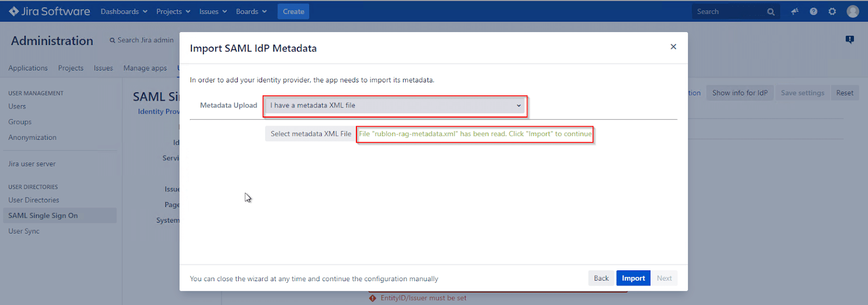Close the Import SAML IdP Metadata dialog
The image size is (868, 305).
pyautogui.click(x=673, y=47)
